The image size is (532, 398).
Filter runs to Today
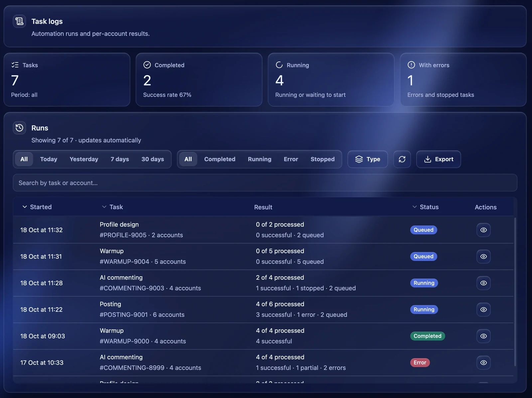tap(49, 159)
